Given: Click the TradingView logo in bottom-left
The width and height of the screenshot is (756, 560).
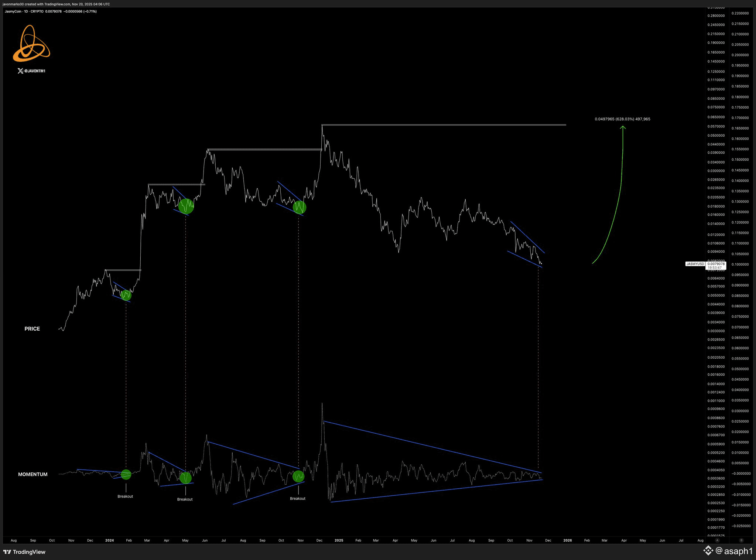Looking at the screenshot, I should 24,552.
